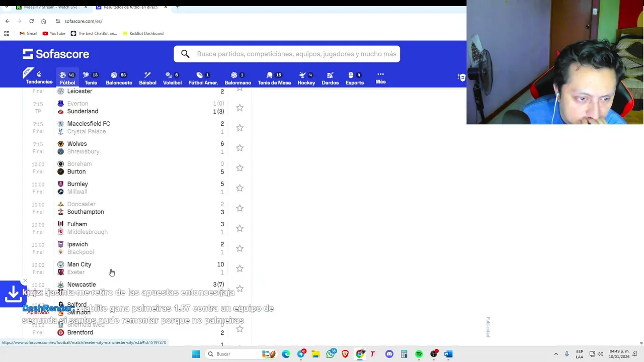Screen dimensions: 644x362
Task: Go to the Balonmano tab
Action: (x=237, y=78)
